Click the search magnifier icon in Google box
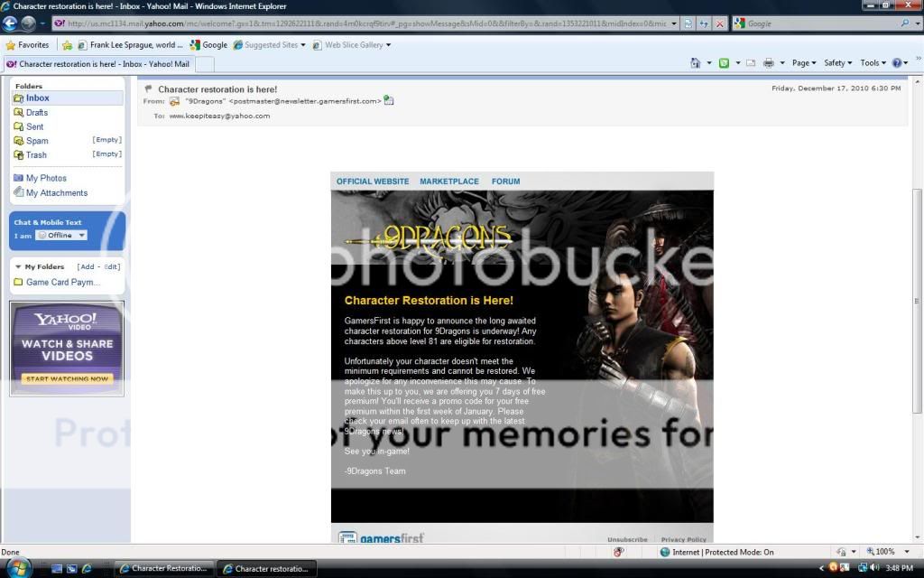The width and height of the screenshot is (924, 578). 905,23
